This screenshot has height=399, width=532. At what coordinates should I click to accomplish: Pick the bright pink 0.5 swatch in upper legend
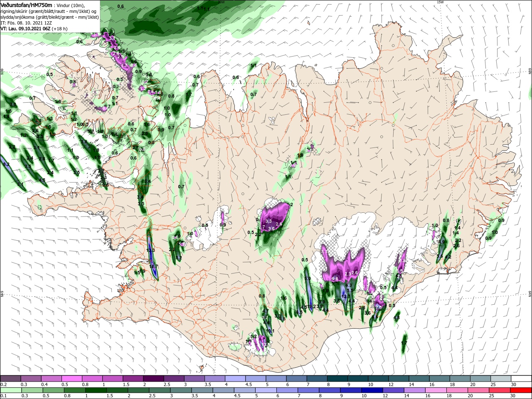[x=71, y=379]
